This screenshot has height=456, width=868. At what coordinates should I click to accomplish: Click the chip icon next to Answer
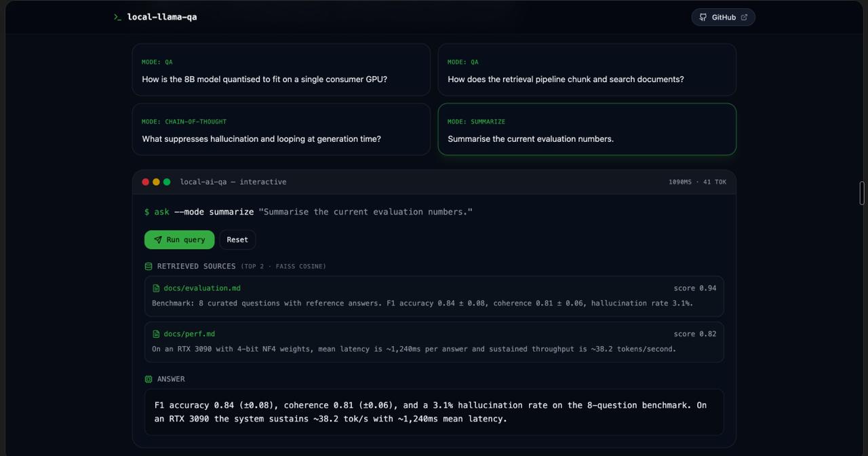coord(149,379)
